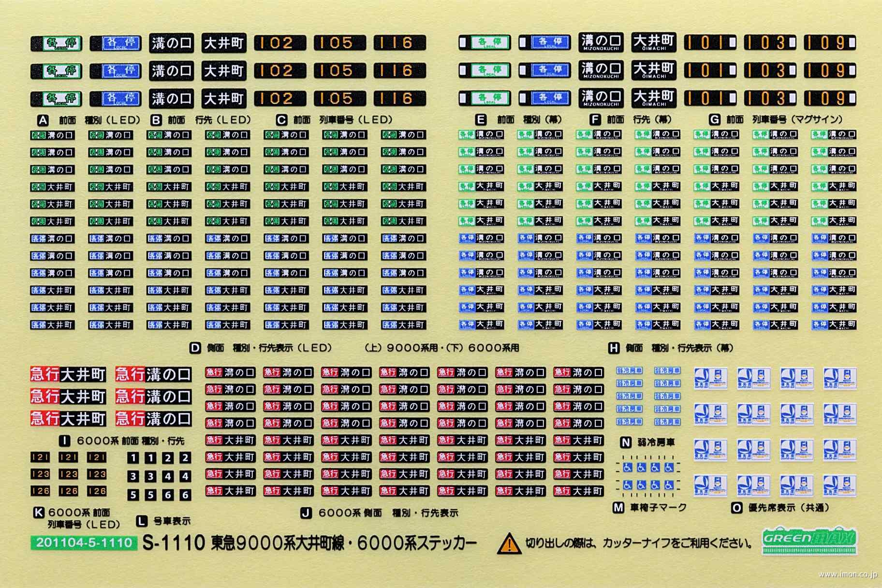This screenshot has height=588, width=882.
Task: Click the title S-1110 東急9000系大井町線・6000系ステッカー
Action: point(309,543)
